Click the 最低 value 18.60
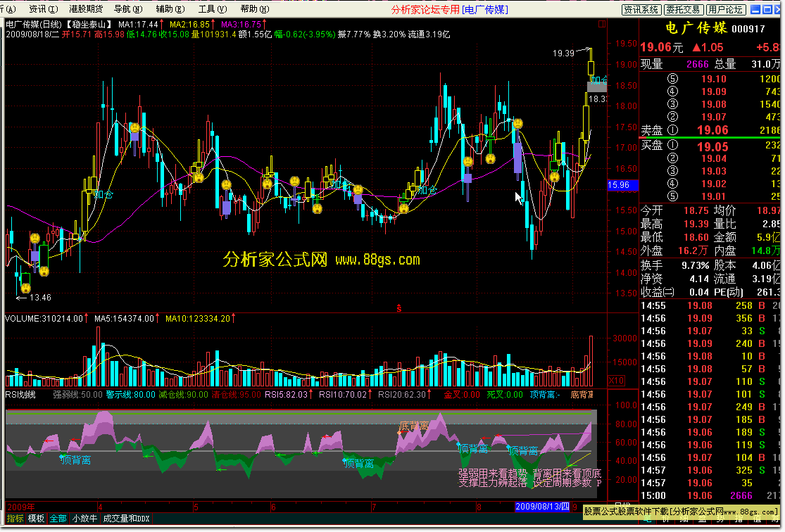785x532 pixels. (x=696, y=237)
